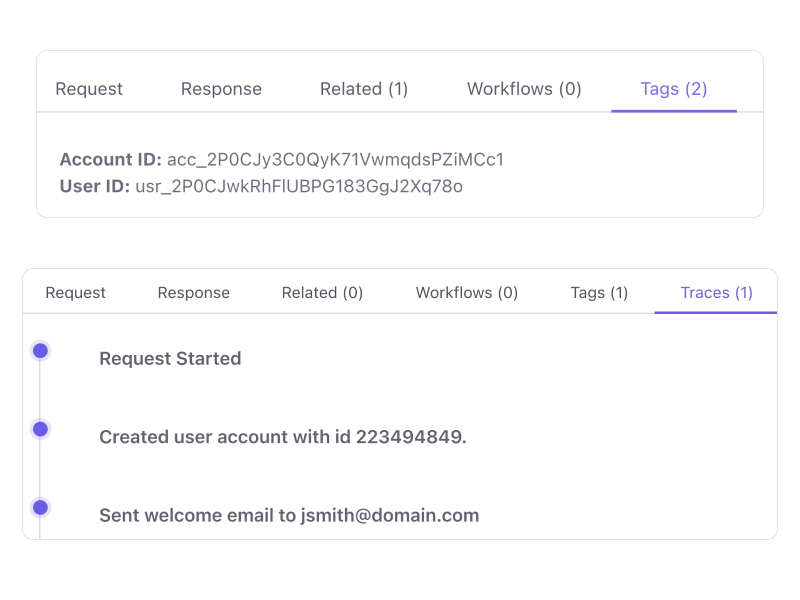Select the Tags (1) tab
800x600 pixels.
click(x=599, y=293)
